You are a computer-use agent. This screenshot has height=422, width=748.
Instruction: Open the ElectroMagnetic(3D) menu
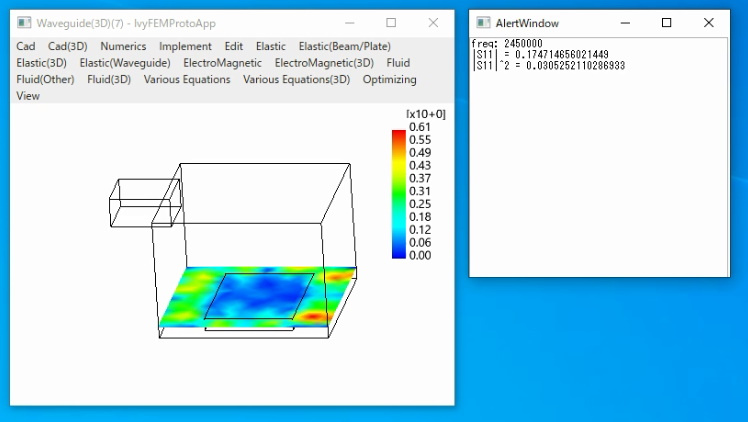324,63
